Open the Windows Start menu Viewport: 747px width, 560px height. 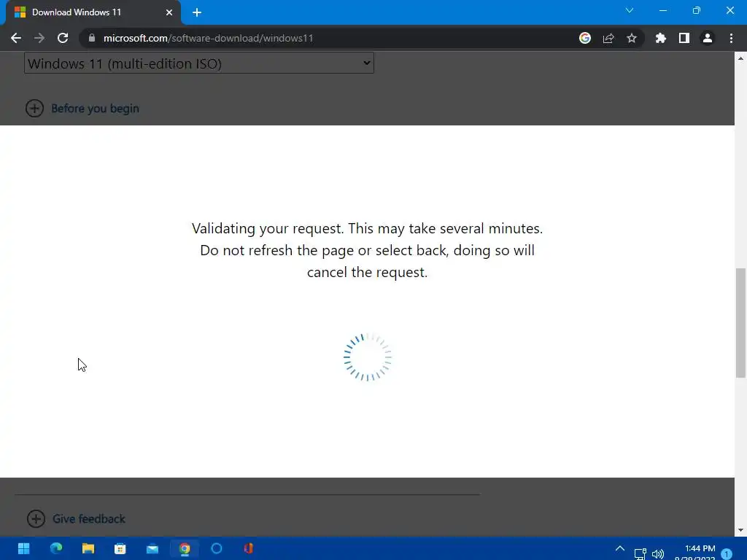tap(23, 548)
